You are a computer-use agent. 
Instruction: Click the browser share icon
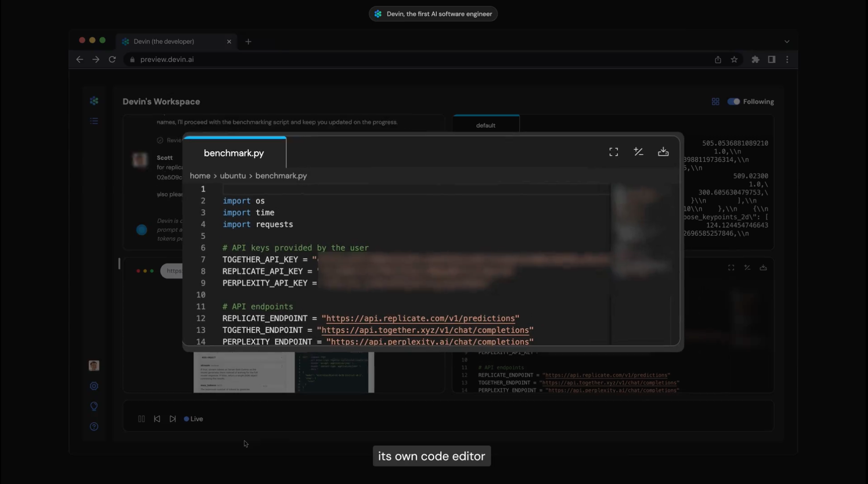point(718,59)
